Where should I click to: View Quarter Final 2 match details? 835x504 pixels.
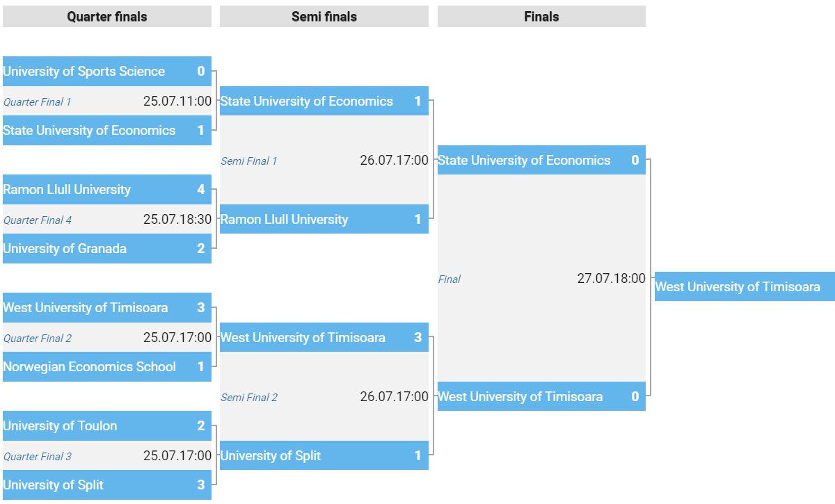pos(38,339)
